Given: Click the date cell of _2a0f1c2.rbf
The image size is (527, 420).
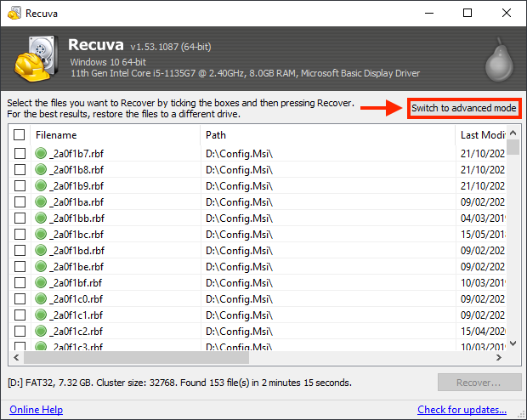Looking at the screenshot, I should click(x=483, y=332).
